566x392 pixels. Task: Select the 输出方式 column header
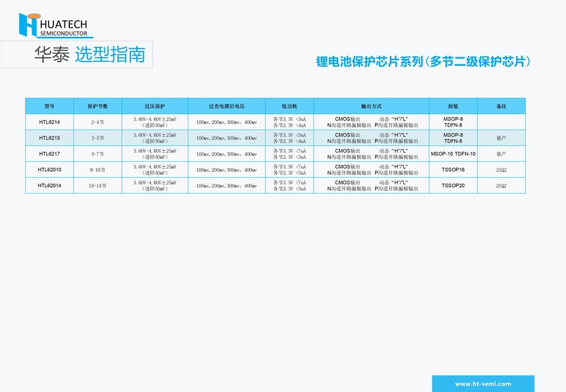(x=372, y=106)
